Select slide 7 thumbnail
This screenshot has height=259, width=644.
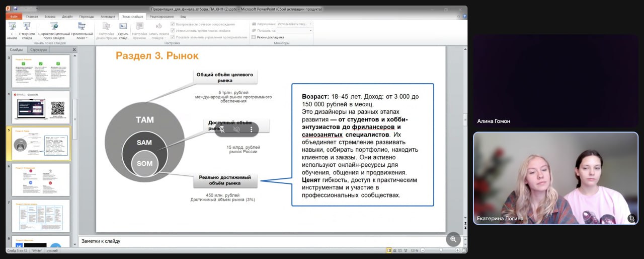41,216
